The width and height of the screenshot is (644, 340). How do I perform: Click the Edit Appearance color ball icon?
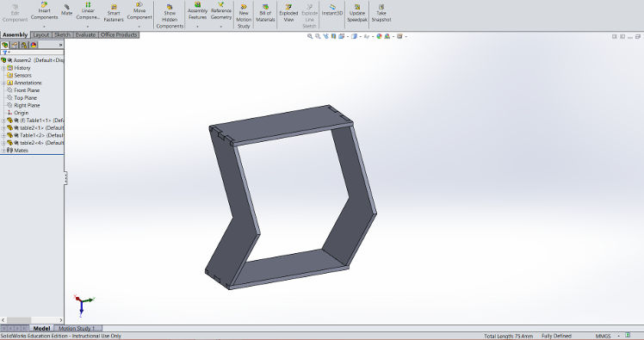[x=379, y=36]
